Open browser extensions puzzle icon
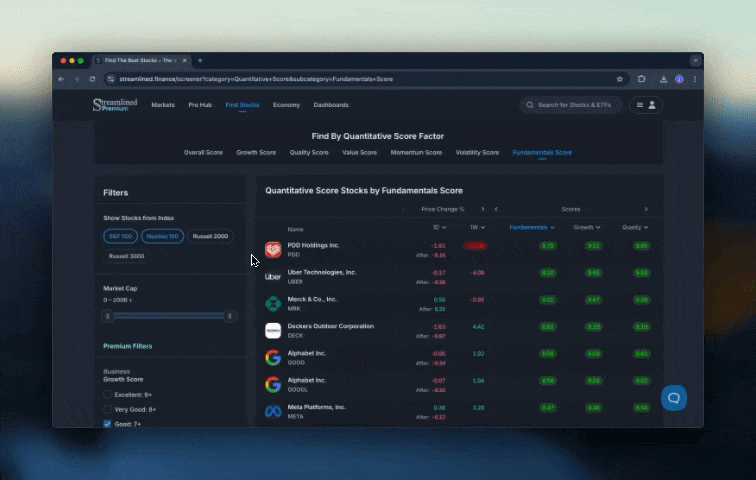Screen dimensions: 756x480 (x=641, y=79)
